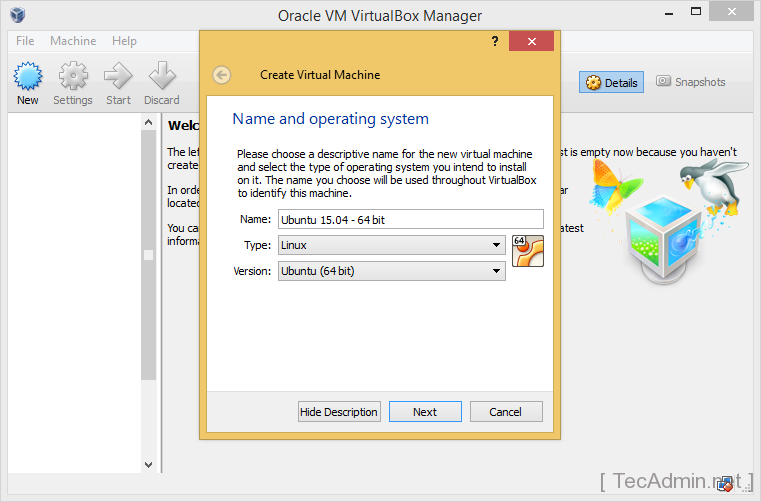This screenshot has height=502, width=761.
Task: Open the Machine menu
Action: pyautogui.click(x=73, y=41)
